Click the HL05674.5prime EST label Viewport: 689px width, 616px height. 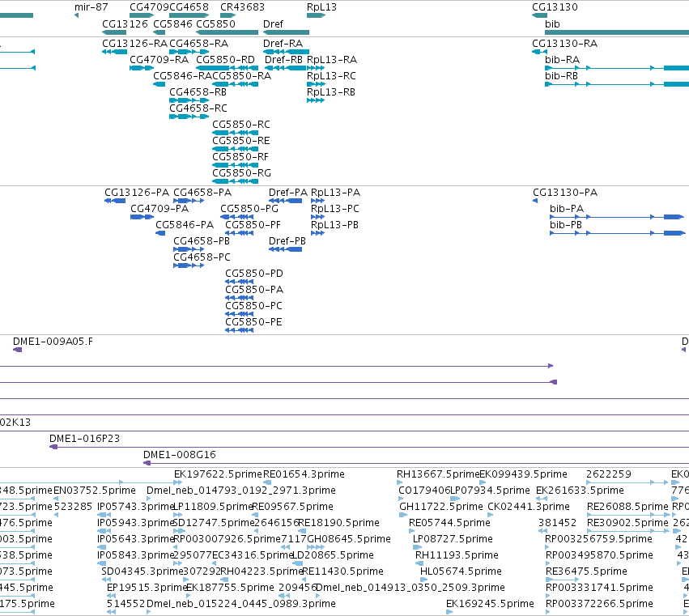tap(461, 571)
